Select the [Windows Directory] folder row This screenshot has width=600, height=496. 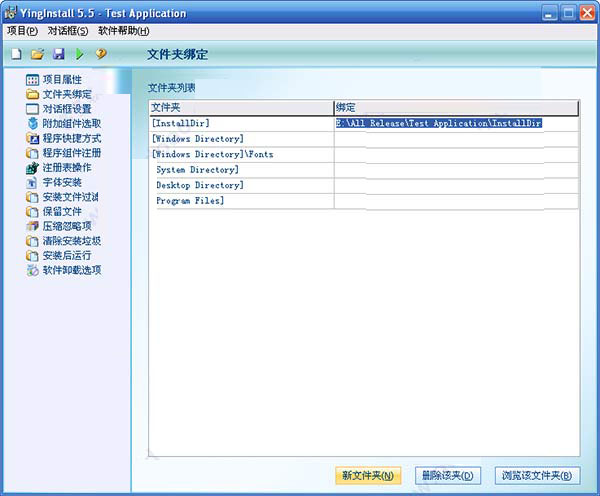click(x=241, y=139)
